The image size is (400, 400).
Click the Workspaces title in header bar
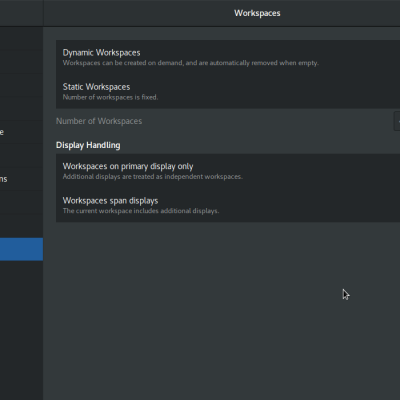coord(257,13)
